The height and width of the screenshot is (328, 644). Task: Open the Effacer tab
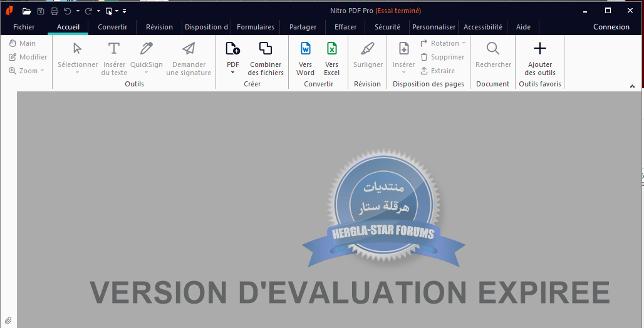point(345,27)
